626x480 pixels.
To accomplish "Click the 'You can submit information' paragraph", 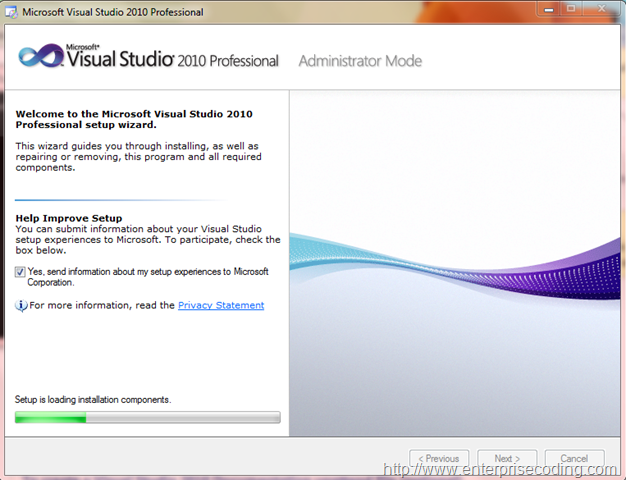I will 148,240.
